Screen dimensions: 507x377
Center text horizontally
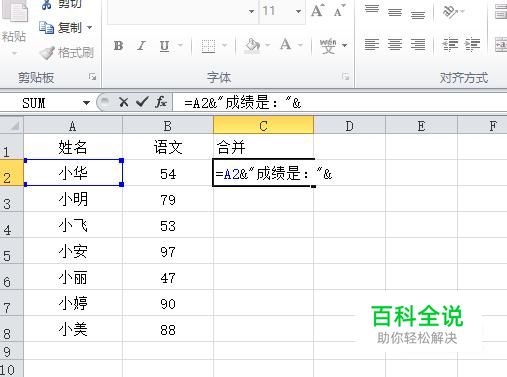(395, 45)
